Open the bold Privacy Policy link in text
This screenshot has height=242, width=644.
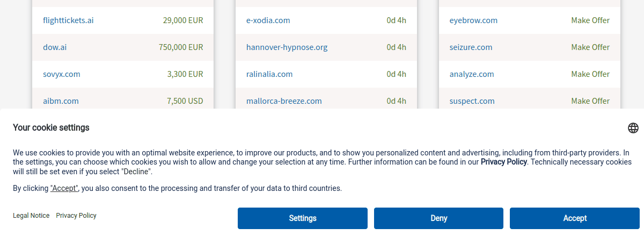click(x=503, y=162)
